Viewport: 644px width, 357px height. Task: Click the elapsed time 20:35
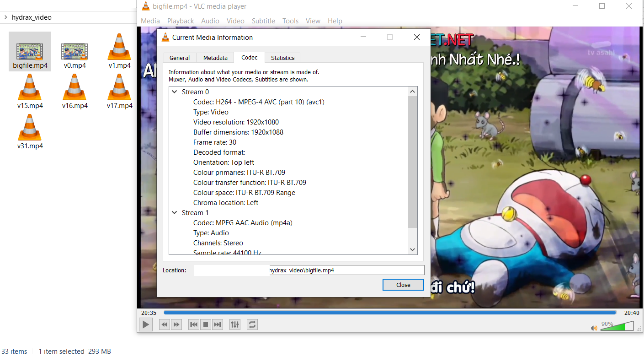(x=149, y=313)
